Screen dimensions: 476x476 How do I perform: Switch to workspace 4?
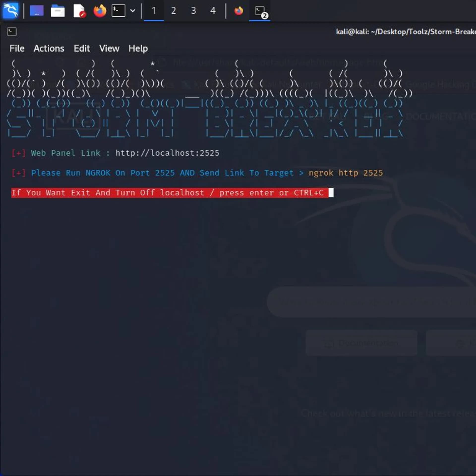213,11
